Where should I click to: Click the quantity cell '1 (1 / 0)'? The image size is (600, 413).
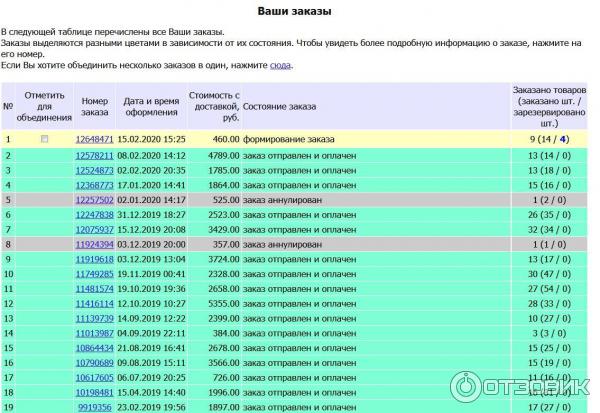coord(549,245)
